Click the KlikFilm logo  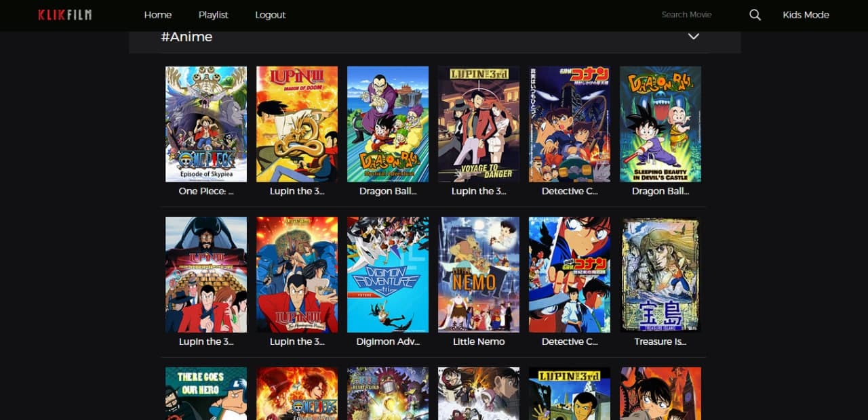coord(65,15)
